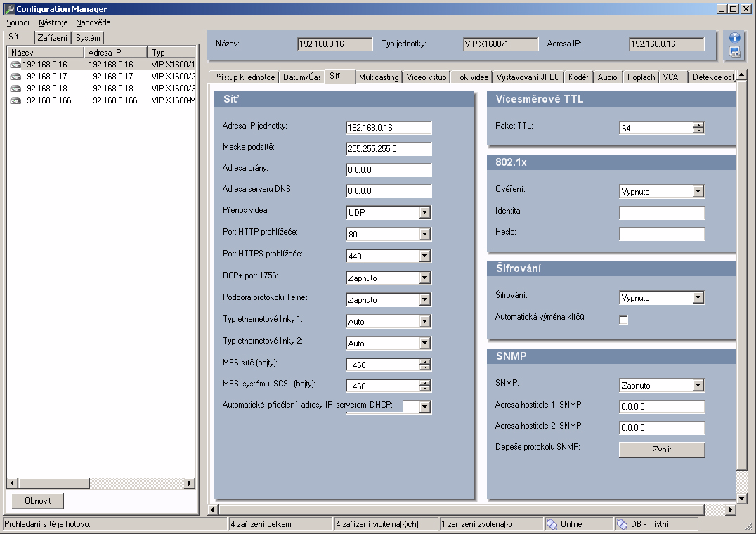Click the Adresa hostitele 1. SNMP field
This screenshot has width=756, height=534.
tap(662, 407)
